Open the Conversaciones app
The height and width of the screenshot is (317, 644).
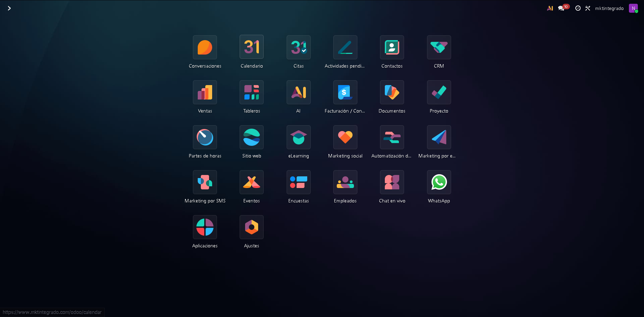click(205, 48)
